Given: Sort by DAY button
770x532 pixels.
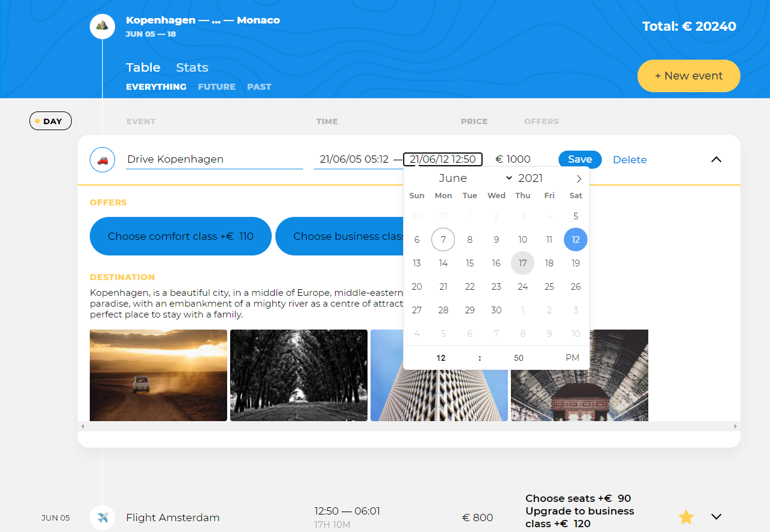Looking at the screenshot, I should (x=51, y=121).
